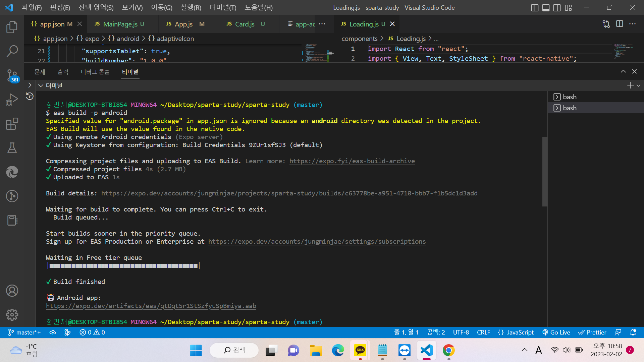Image resolution: width=644 pixels, height=362 pixels.
Task: Expand the collapsed terminal side chevron
Action: (30, 85)
